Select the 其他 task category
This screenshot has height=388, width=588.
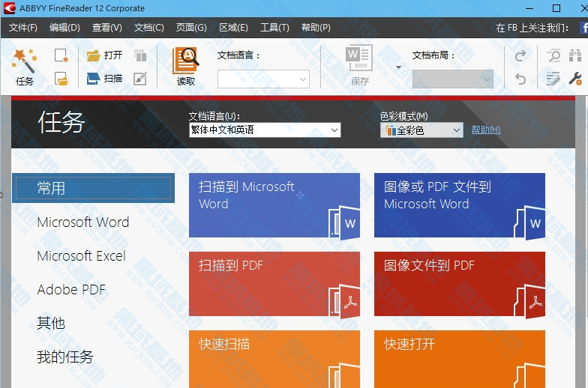(x=51, y=323)
